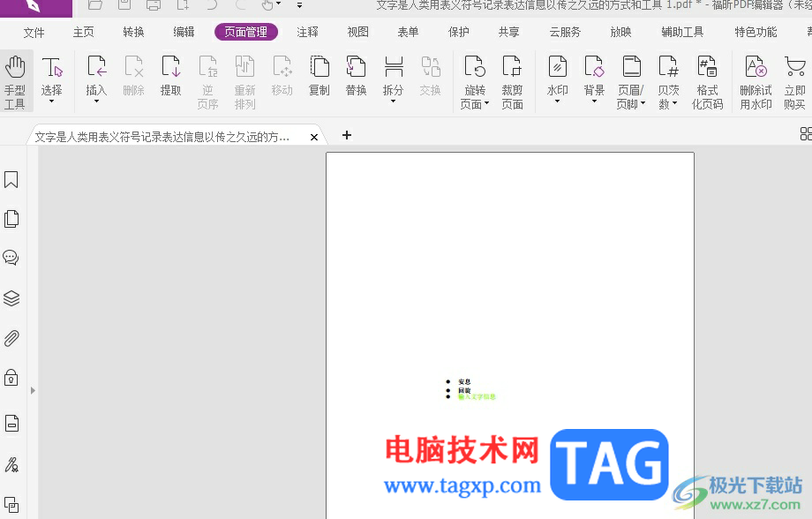Screen dimensions: 812x519
Task: Activate the Select (选择) text tool
Action: tap(52, 75)
